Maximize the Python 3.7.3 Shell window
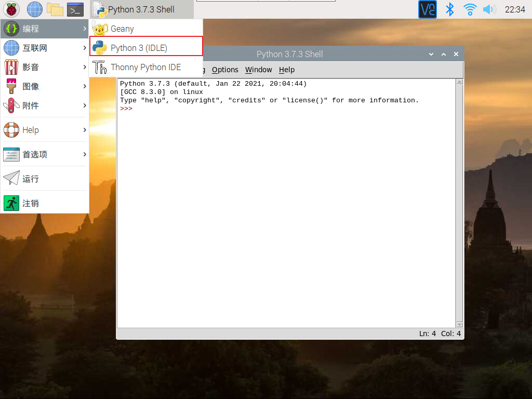Viewport: 532px width, 399px height. (444, 54)
